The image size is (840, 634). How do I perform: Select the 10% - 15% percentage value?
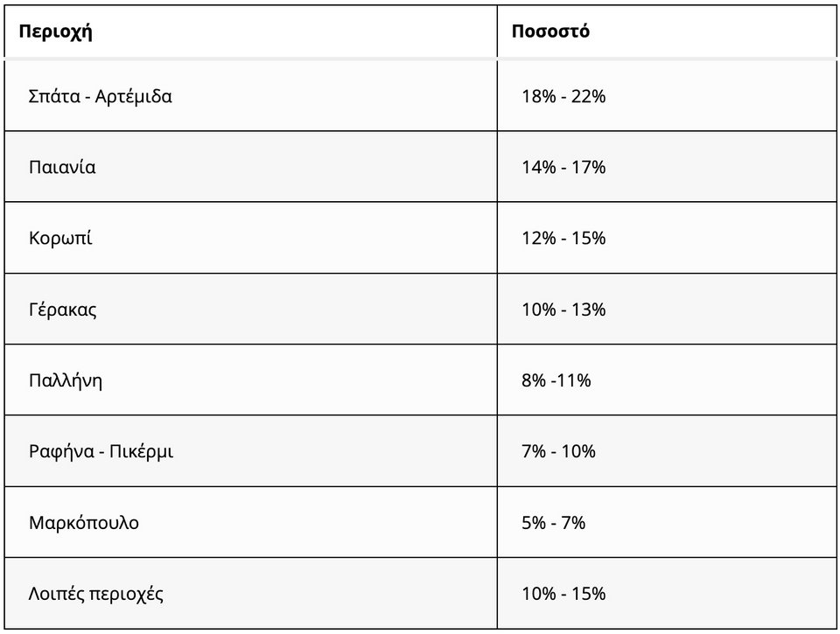coord(563,594)
